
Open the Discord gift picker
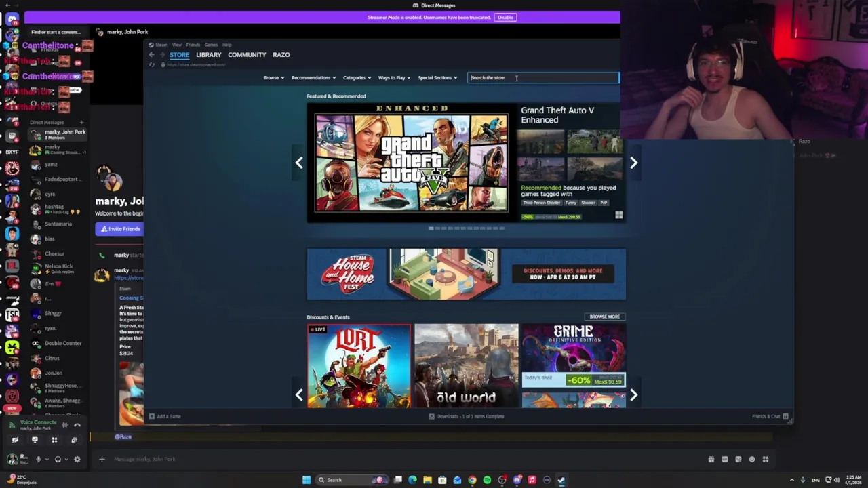(711, 459)
